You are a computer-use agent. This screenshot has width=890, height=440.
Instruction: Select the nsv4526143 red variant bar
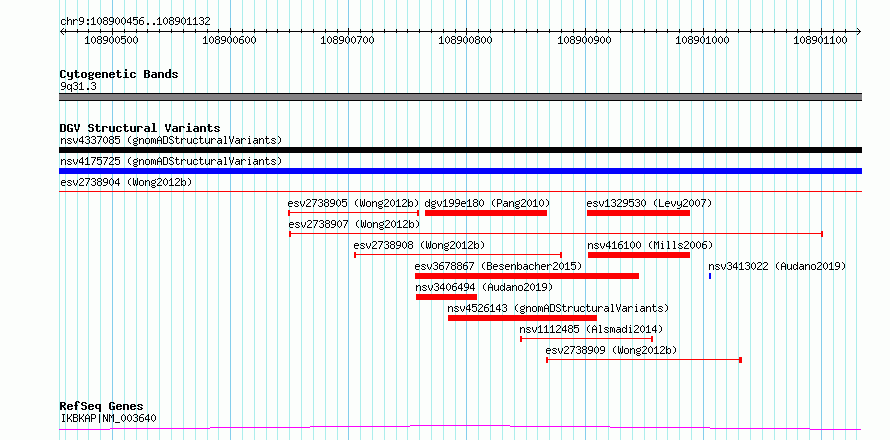[x=522, y=318]
